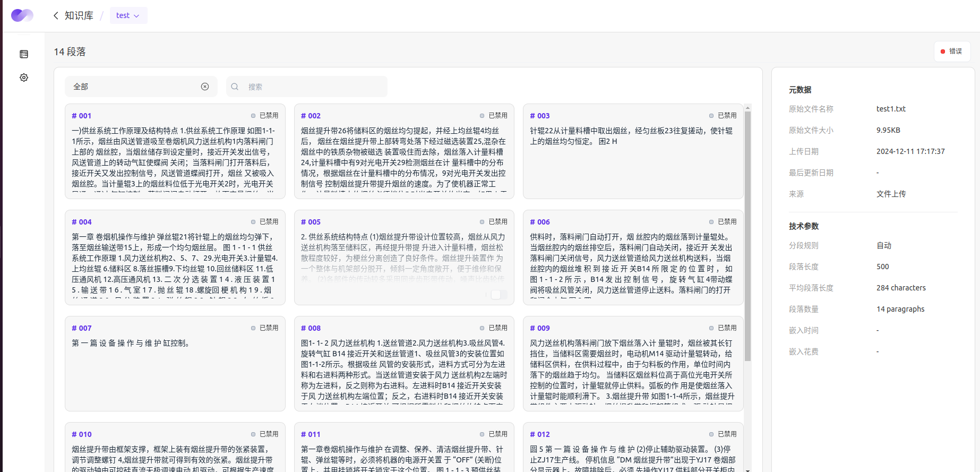Click the 原始文件名称 label

click(x=811, y=109)
